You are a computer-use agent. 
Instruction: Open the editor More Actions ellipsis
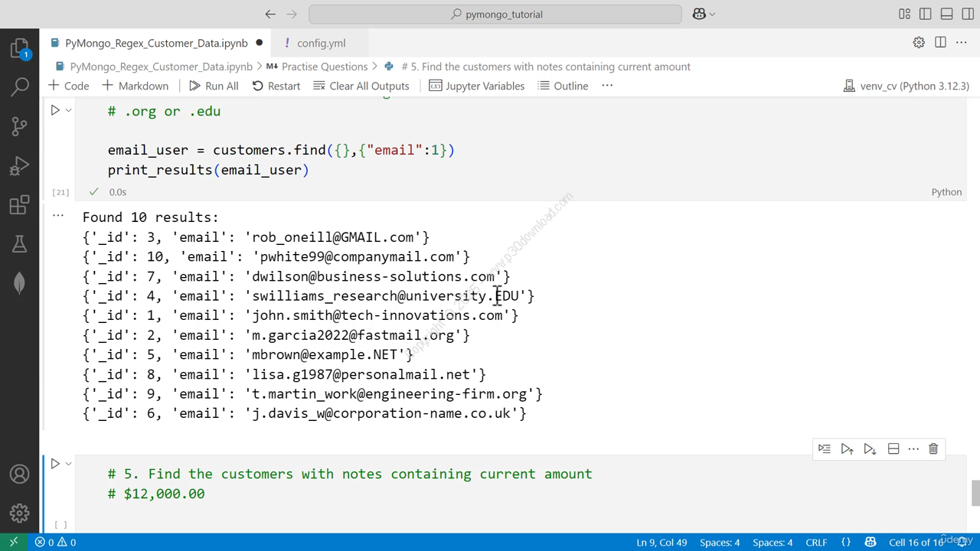[x=962, y=43]
